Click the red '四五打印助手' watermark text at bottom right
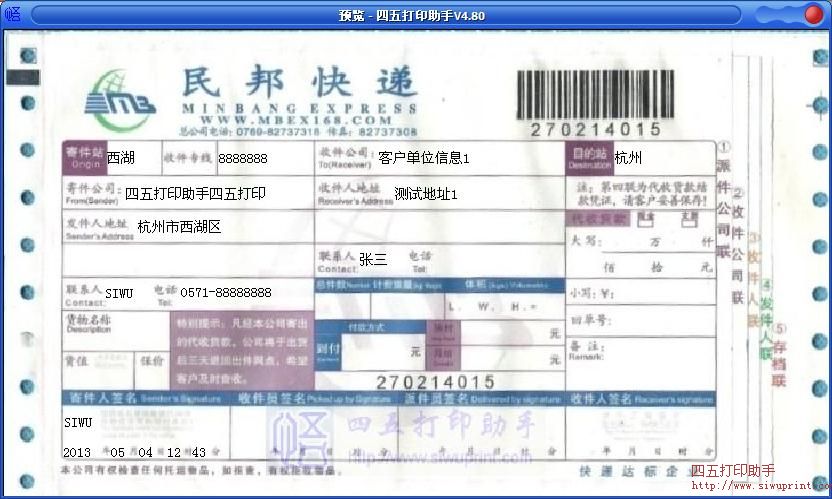The width and height of the screenshot is (832, 499). (733, 471)
